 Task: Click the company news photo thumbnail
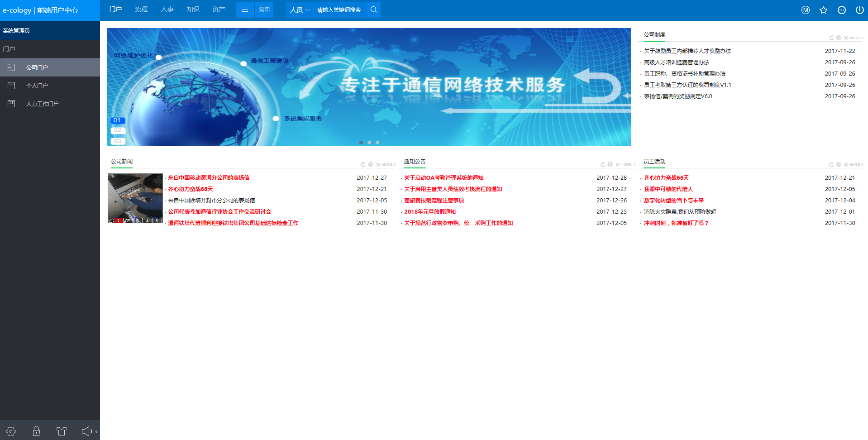point(135,198)
